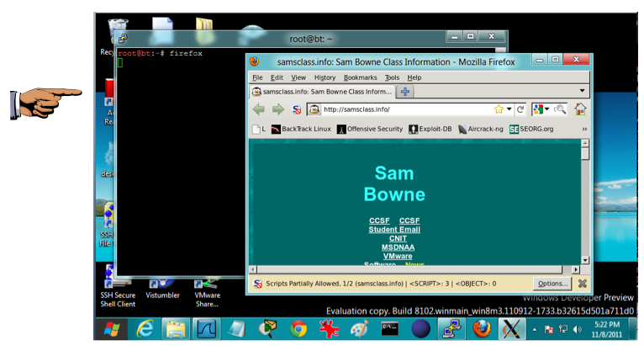The height and width of the screenshot is (346, 644).
Task: Open a new tab with plus button
Action: pos(405,92)
